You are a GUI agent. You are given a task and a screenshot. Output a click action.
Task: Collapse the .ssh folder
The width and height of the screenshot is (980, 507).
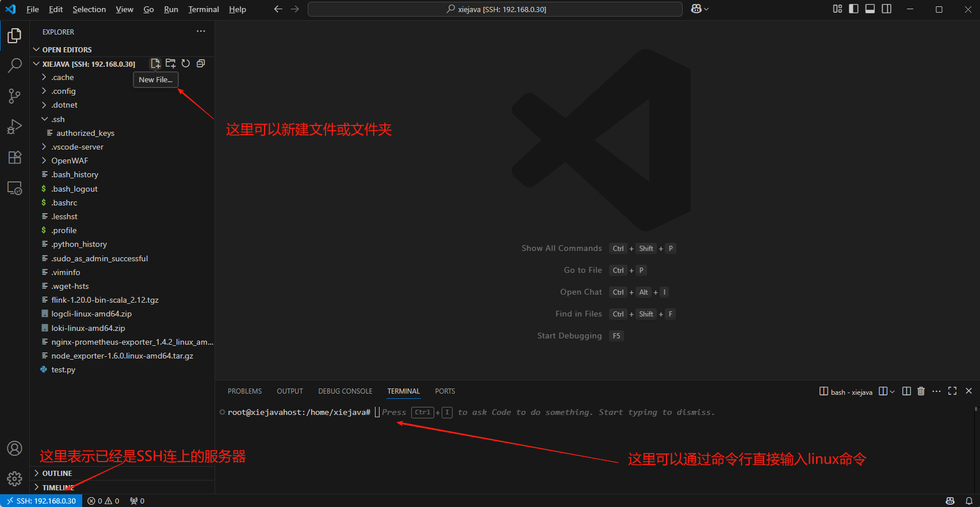click(58, 119)
